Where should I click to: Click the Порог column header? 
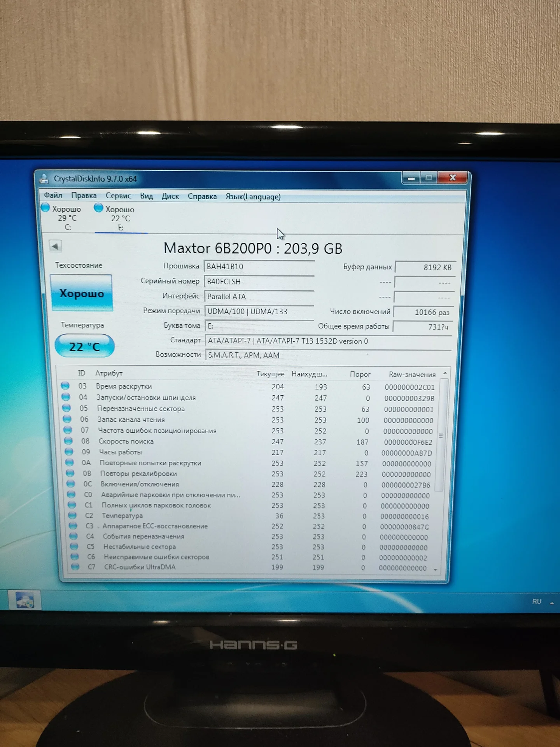point(360,374)
